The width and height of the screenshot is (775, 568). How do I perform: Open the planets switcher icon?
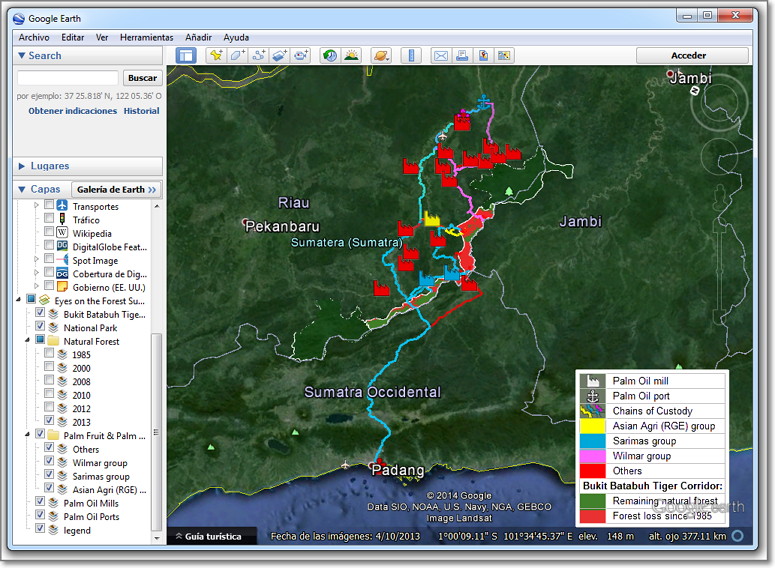point(381,55)
